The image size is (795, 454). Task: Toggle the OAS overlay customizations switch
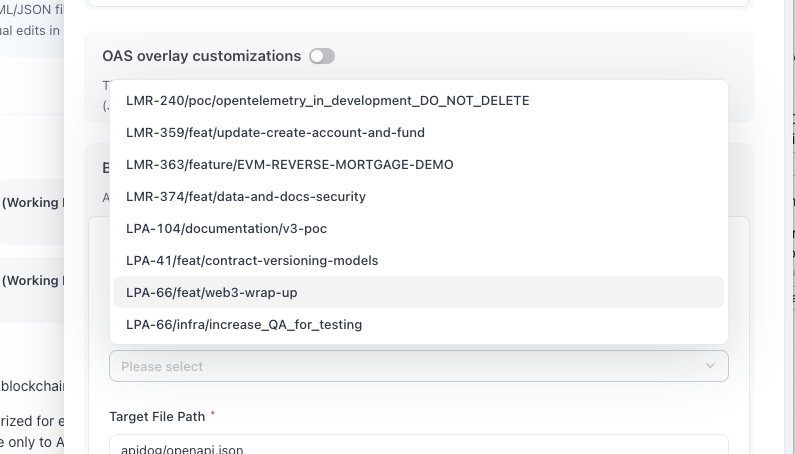[x=321, y=56]
